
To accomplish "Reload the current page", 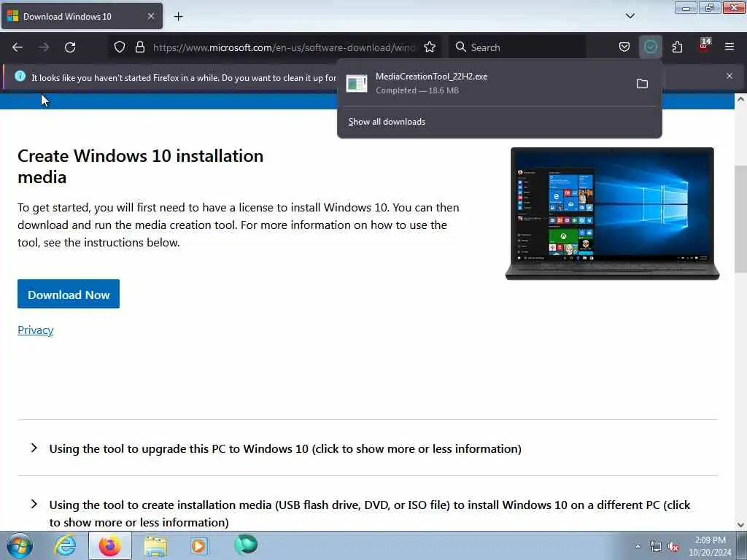I will 70,47.
